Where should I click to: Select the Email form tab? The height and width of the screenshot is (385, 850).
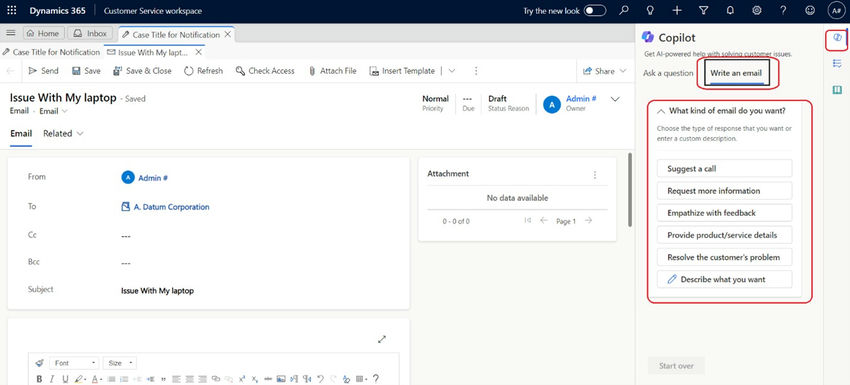pyautogui.click(x=21, y=133)
